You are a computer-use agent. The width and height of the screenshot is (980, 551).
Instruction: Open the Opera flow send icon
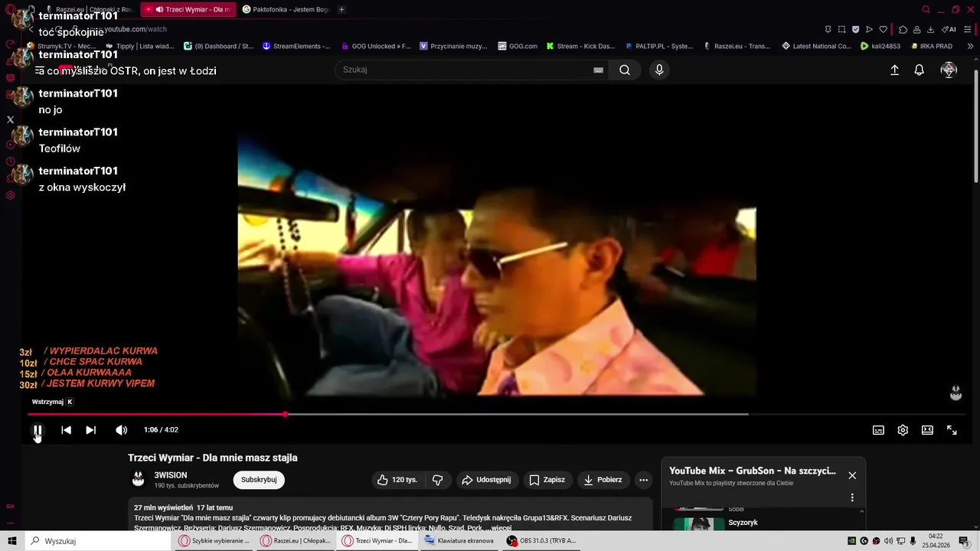click(869, 29)
